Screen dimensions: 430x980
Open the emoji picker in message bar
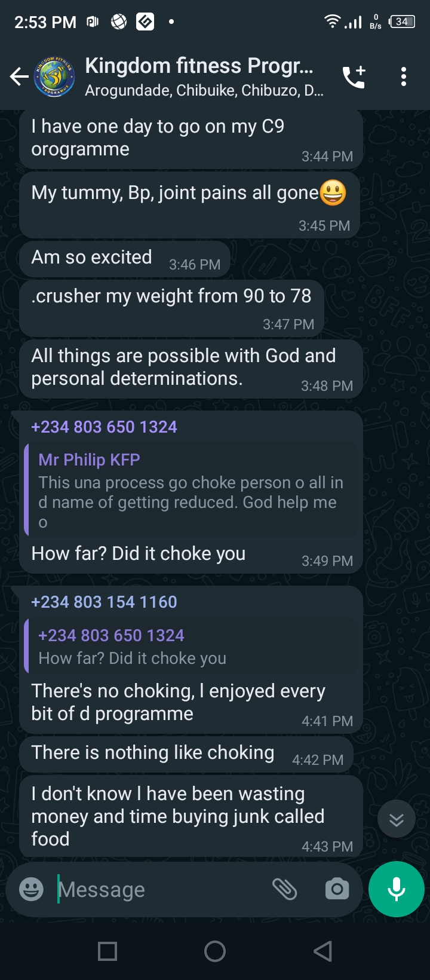(x=31, y=889)
